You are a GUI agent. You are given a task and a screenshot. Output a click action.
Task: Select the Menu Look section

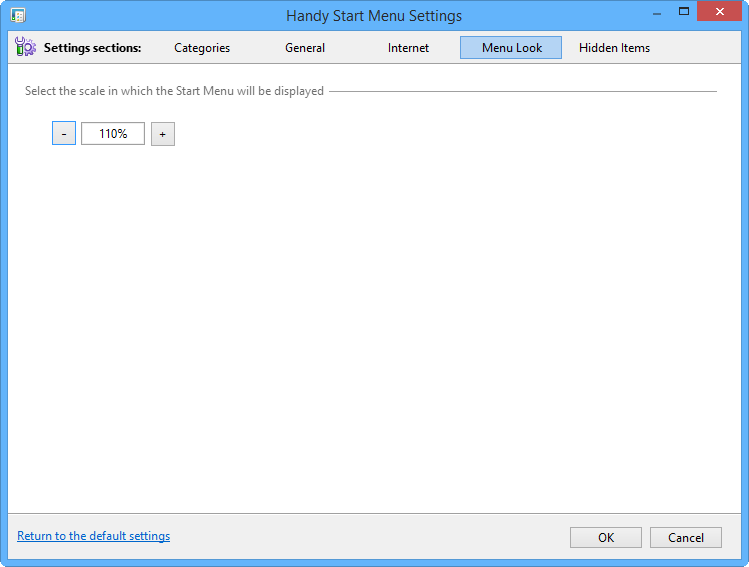[x=511, y=48]
